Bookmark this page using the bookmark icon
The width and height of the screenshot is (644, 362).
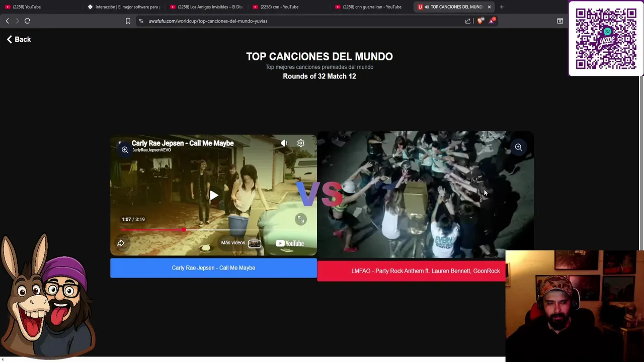coord(128,21)
